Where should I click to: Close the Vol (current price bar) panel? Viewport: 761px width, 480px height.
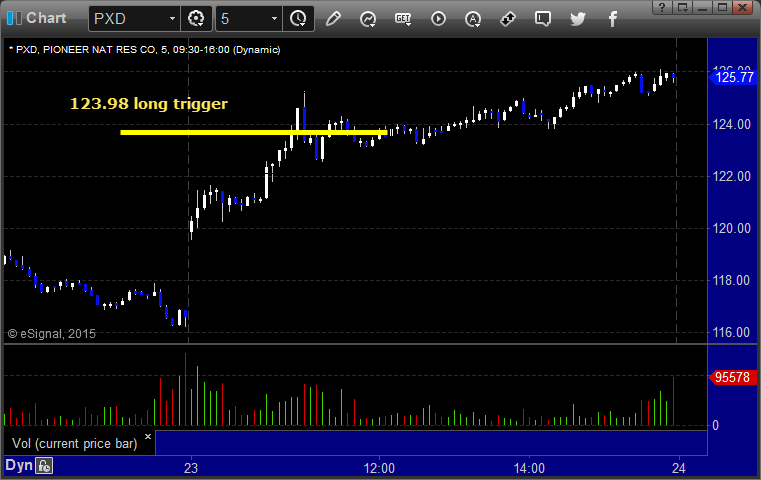[x=148, y=436]
